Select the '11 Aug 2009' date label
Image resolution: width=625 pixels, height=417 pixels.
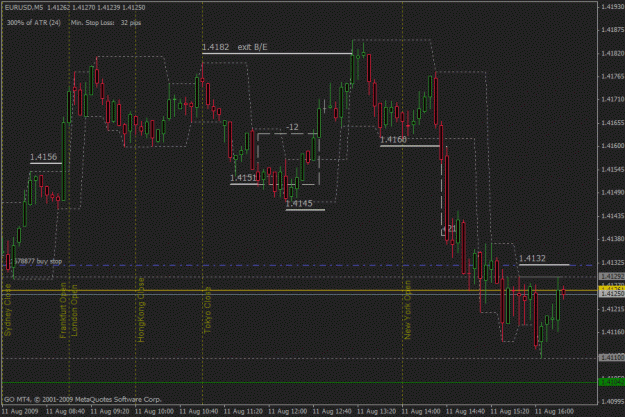tap(20, 411)
